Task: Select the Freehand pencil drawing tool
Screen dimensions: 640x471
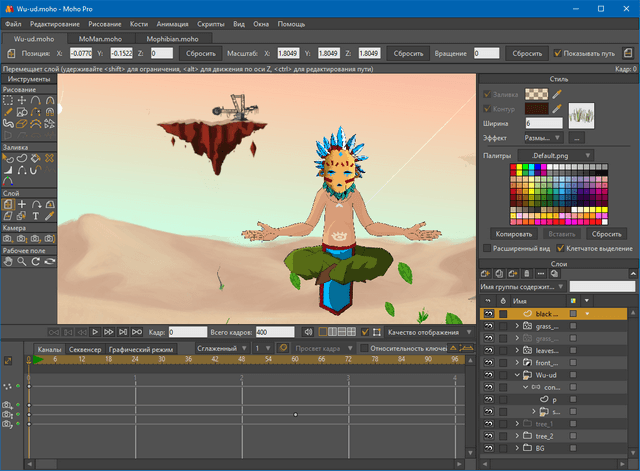Action: [x=9, y=112]
